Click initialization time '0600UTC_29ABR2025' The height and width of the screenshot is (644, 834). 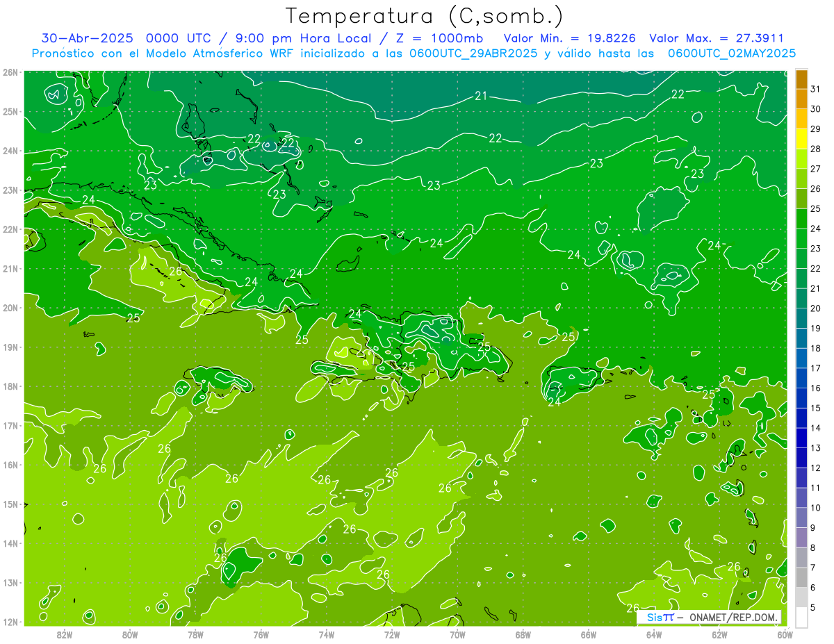click(x=473, y=53)
